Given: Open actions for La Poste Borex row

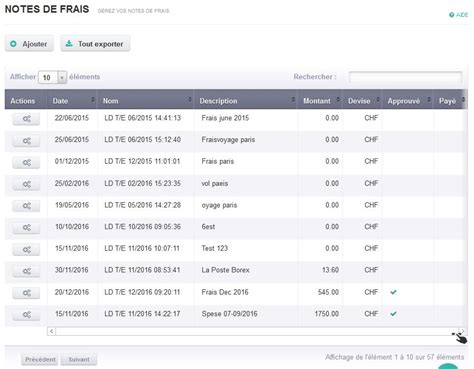Looking at the screenshot, I should pos(26,271).
